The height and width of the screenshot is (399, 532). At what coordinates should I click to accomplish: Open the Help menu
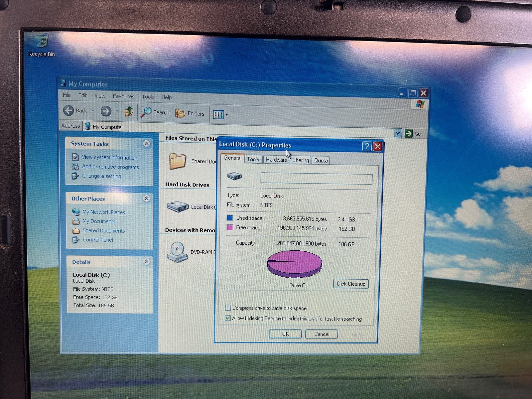coord(167,97)
